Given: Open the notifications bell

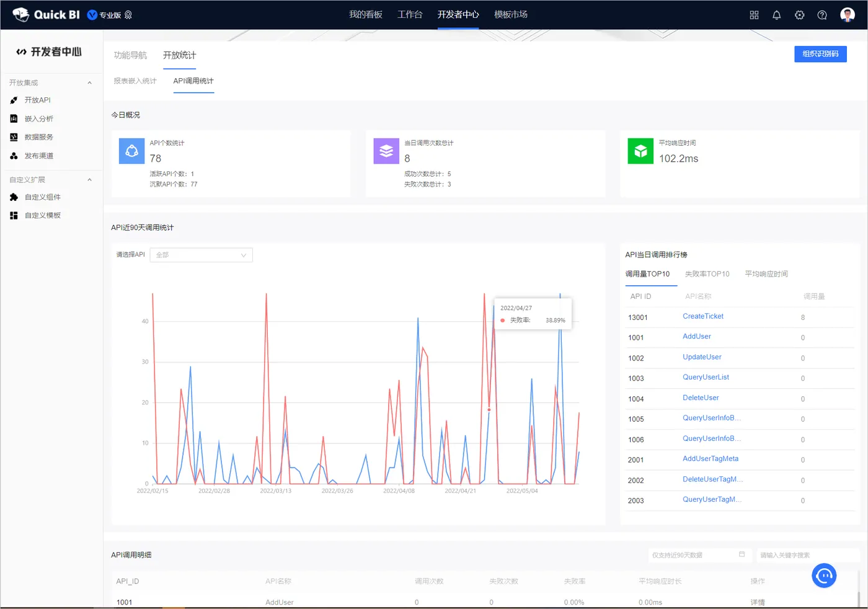Looking at the screenshot, I should [776, 15].
